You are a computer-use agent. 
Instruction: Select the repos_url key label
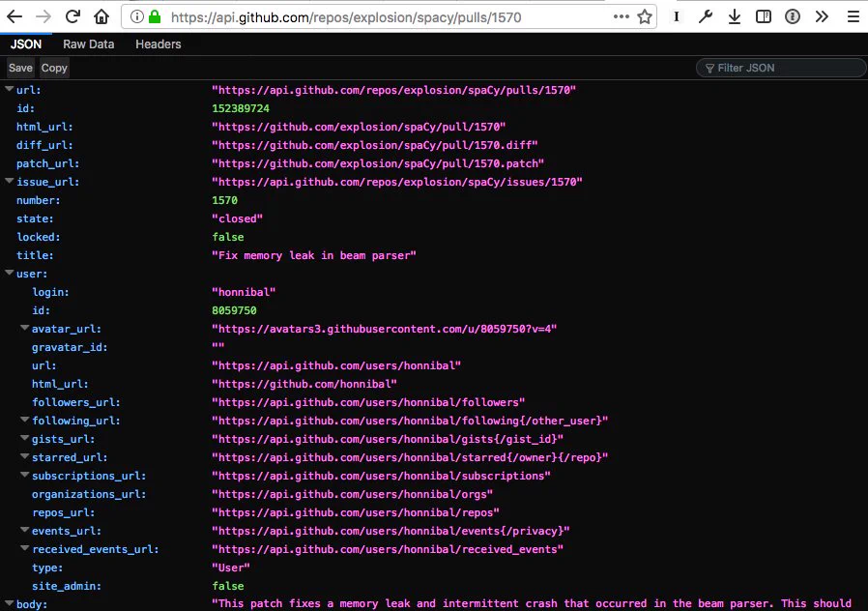pos(63,512)
